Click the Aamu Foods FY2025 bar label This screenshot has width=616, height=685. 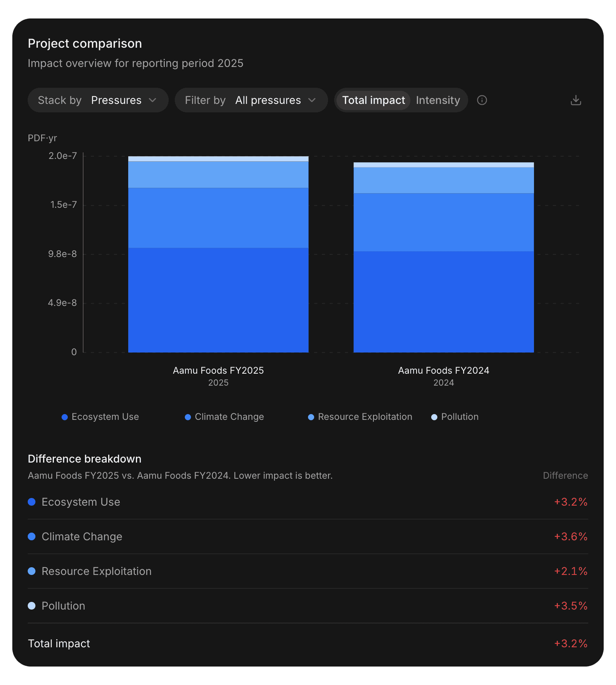(x=218, y=371)
